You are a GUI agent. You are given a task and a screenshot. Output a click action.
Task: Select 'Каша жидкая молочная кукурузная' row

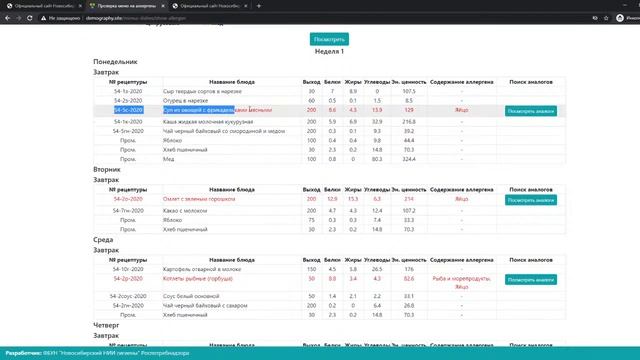pyautogui.click(x=329, y=122)
